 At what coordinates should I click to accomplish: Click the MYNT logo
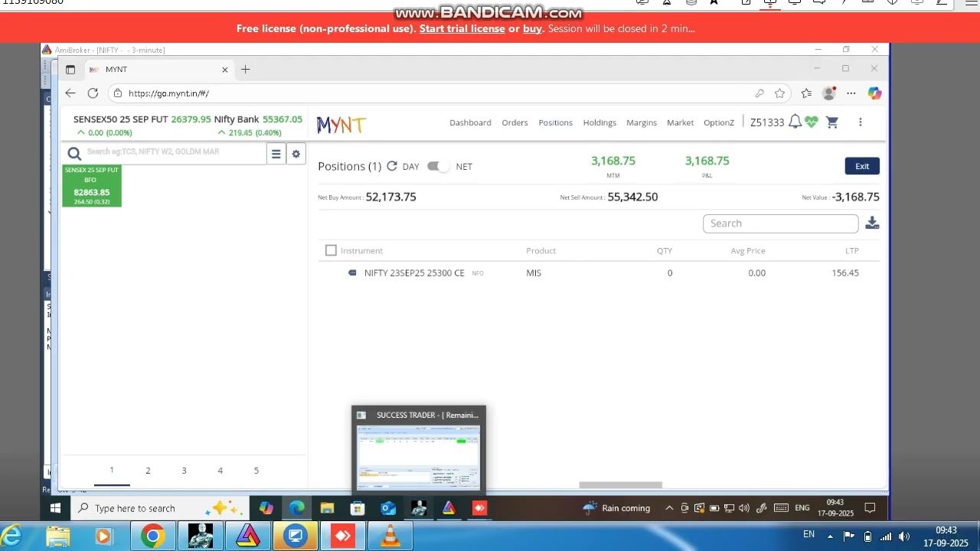coord(341,125)
